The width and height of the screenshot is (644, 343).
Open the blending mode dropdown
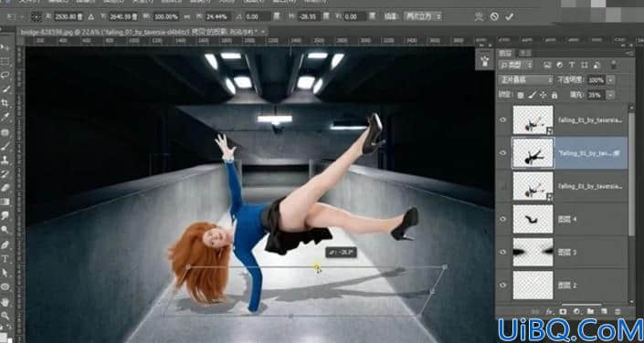(526, 79)
